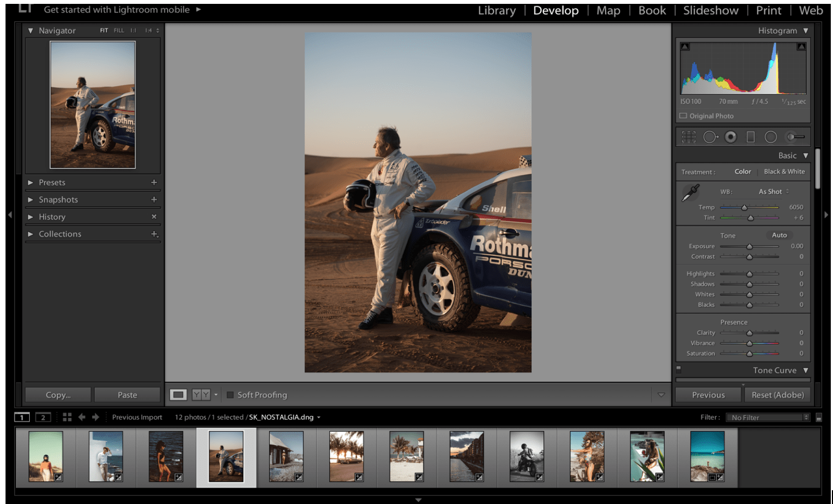Open the WB As Shot dropdown

(773, 191)
